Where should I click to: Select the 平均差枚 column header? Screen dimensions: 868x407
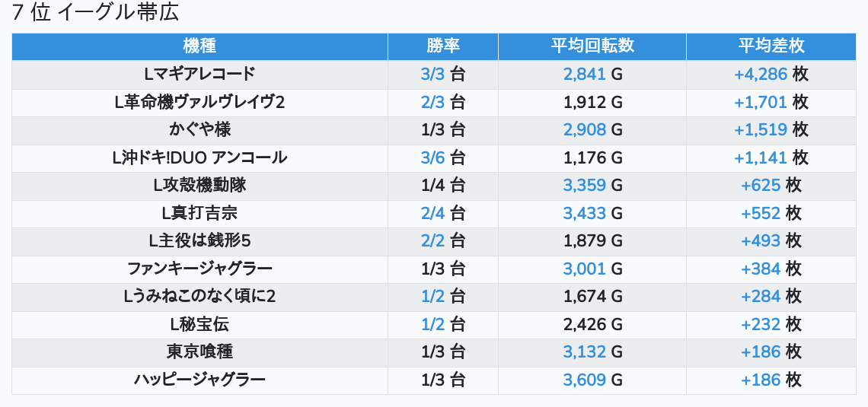coord(771,46)
